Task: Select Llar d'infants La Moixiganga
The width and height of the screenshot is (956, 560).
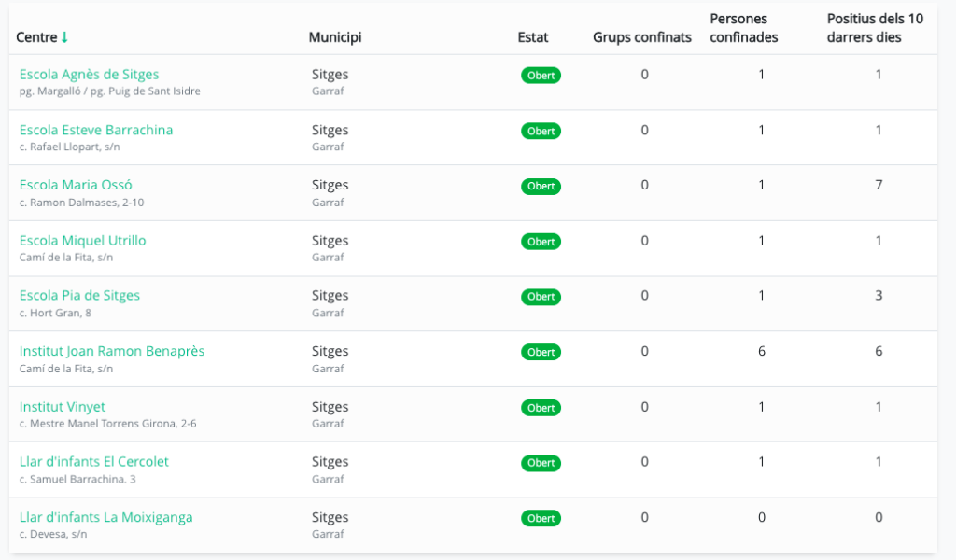Action: point(105,518)
